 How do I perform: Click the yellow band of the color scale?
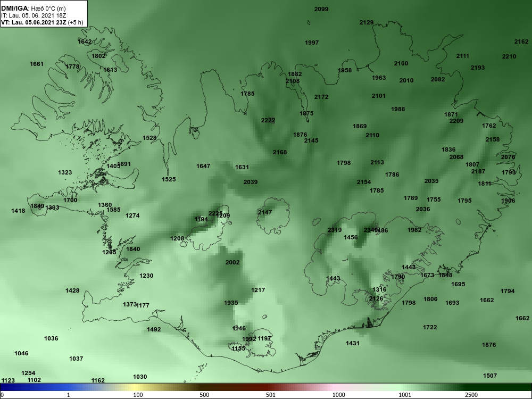point(134,387)
